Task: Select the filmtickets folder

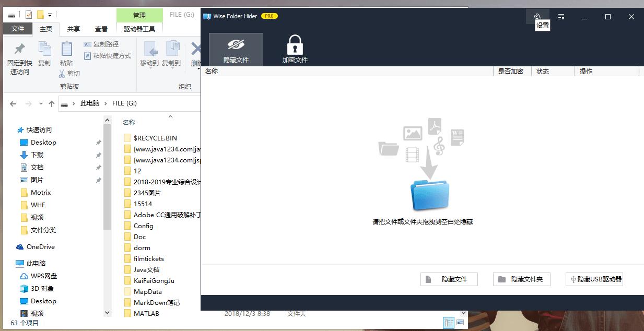Action: [x=148, y=258]
